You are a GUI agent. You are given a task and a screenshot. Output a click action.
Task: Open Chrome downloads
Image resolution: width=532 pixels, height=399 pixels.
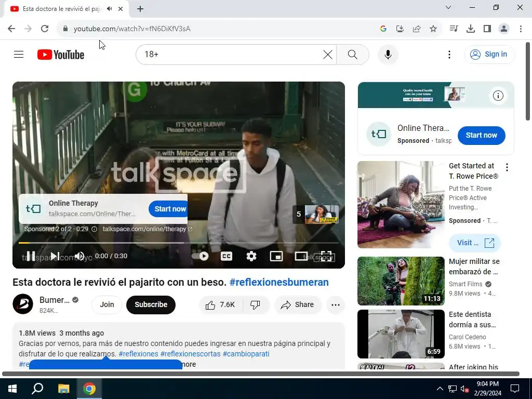[470, 29]
